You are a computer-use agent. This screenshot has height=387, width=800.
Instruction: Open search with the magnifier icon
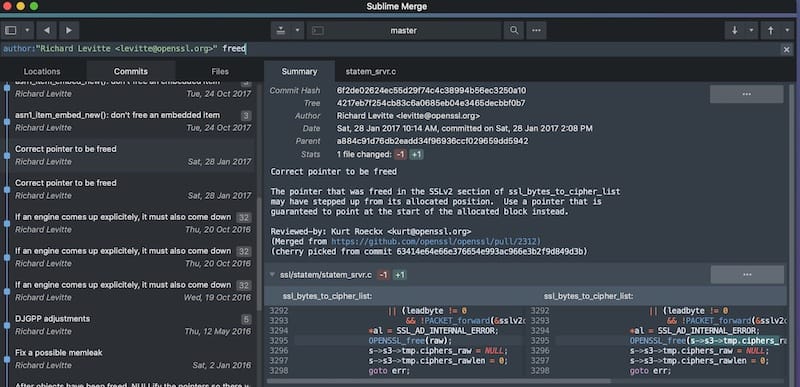point(514,31)
